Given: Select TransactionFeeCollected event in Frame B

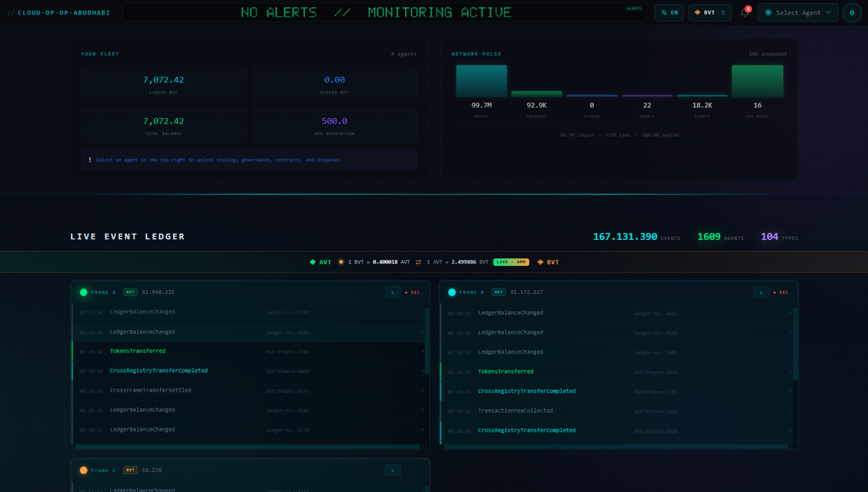Looking at the screenshot, I should (515, 411).
